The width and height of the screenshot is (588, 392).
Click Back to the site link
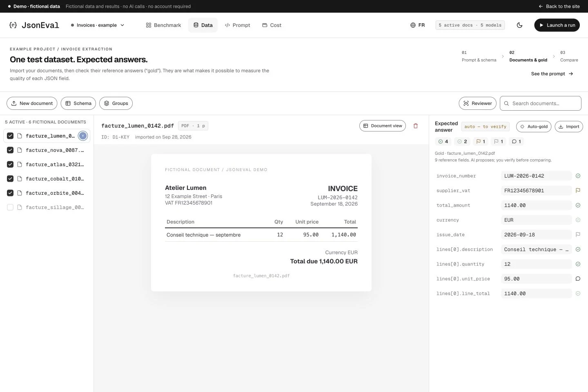click(559, 7)
